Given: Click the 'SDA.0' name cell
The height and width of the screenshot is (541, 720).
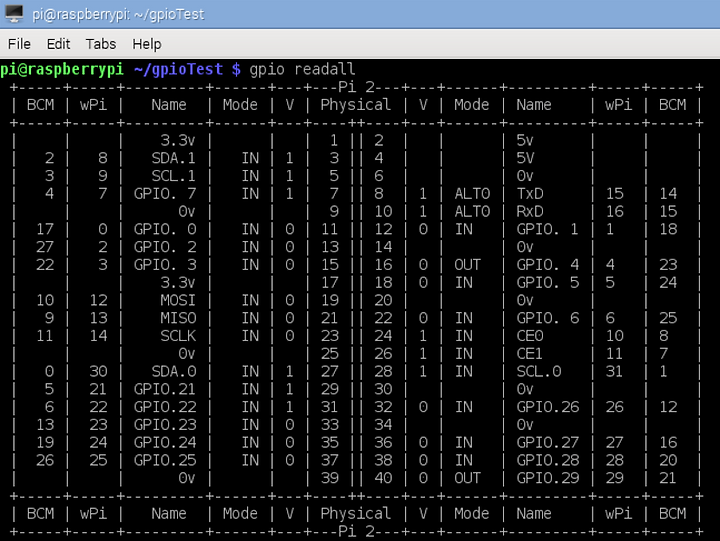Looking at the screenshot, I should [174, 371].
